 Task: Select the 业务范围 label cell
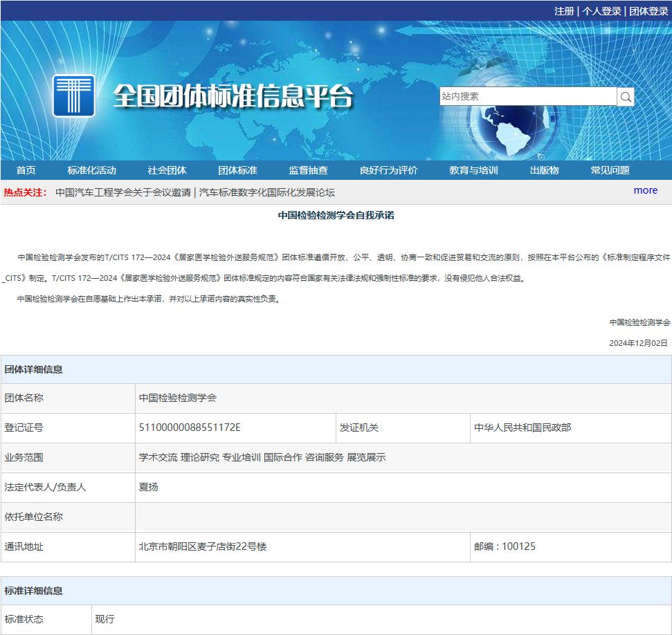coord(68,458)
